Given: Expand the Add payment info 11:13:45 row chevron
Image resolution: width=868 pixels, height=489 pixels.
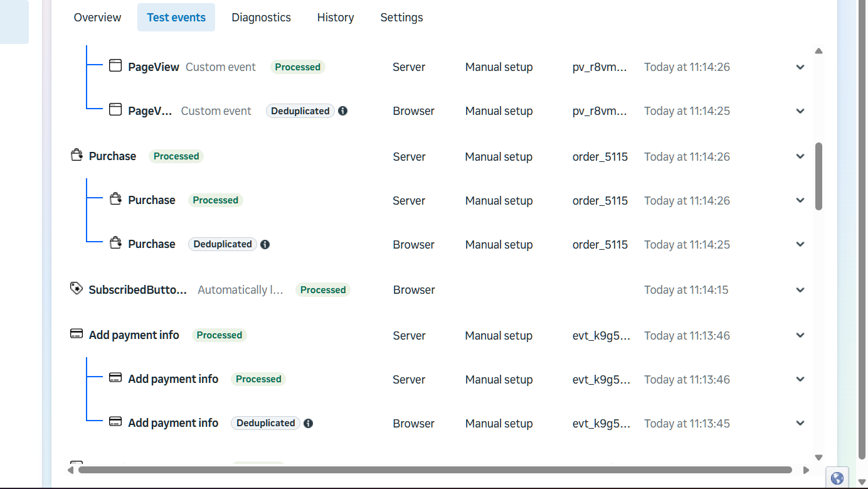Looking at the screenshot, I should pyautogui.click(x=800, y=423).
